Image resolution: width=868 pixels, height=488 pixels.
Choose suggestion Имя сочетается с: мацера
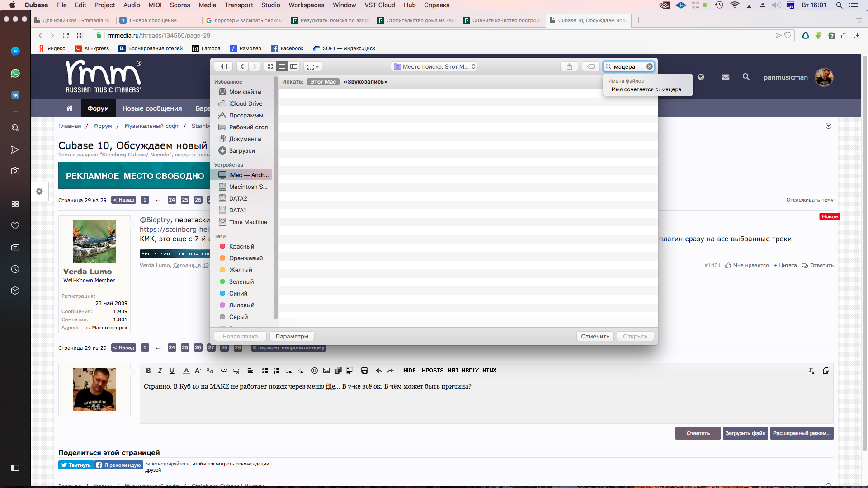pyautogui.click(x=646, y=89)
